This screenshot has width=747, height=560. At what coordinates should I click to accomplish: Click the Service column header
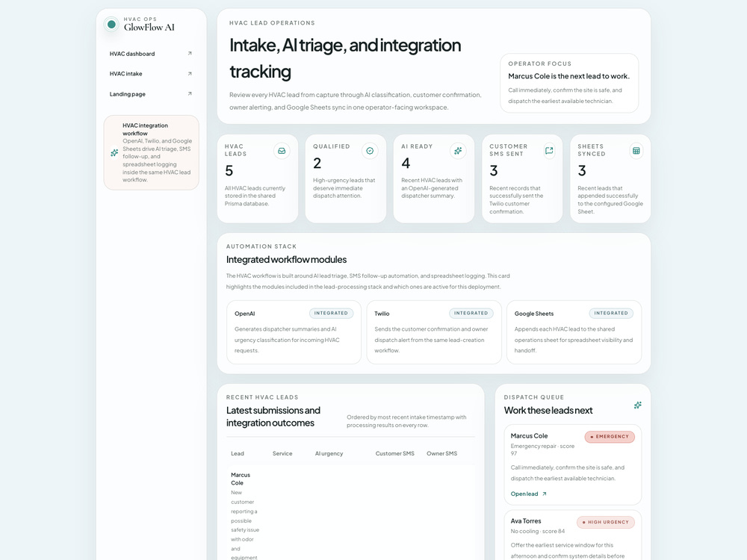[x=282, y=454]
